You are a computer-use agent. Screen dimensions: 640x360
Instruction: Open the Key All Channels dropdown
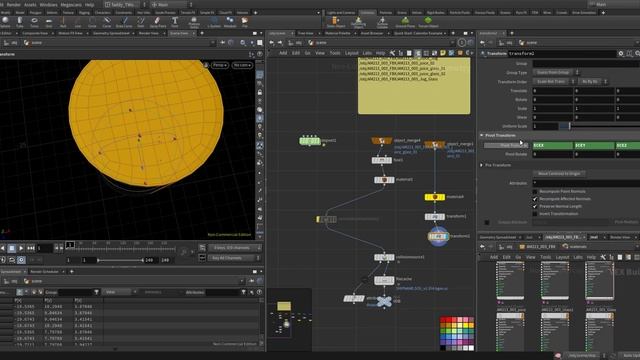pyautogui.click(x=235, y=258)
